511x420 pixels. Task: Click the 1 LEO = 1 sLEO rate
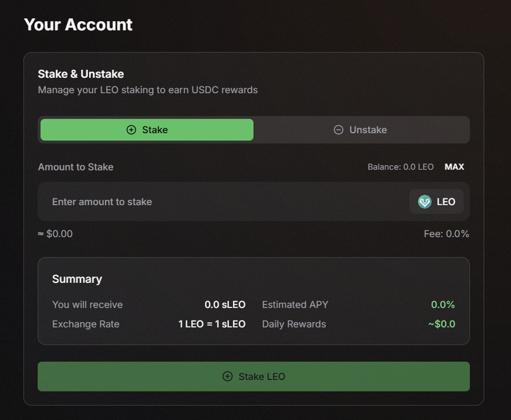212,324
